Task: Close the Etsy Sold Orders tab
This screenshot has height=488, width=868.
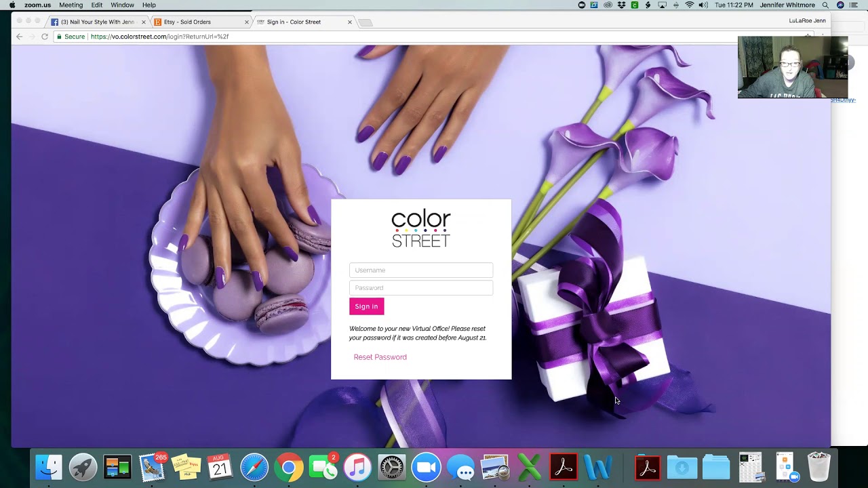Action: pyautogui.click(x=247, y=22)
